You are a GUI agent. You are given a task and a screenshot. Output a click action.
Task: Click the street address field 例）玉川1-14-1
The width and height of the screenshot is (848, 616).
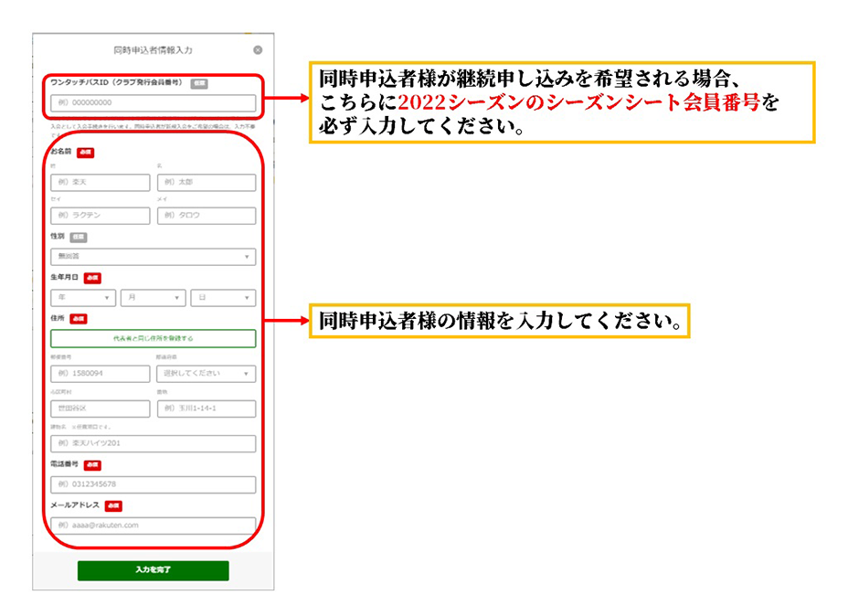pyautogui.click(x=207, y=409)
